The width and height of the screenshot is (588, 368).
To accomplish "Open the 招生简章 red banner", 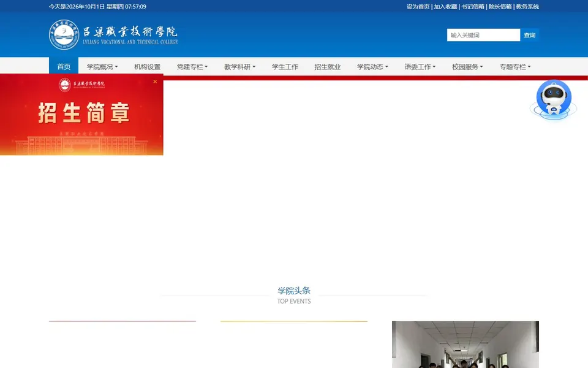I will (x=81, y=115).
